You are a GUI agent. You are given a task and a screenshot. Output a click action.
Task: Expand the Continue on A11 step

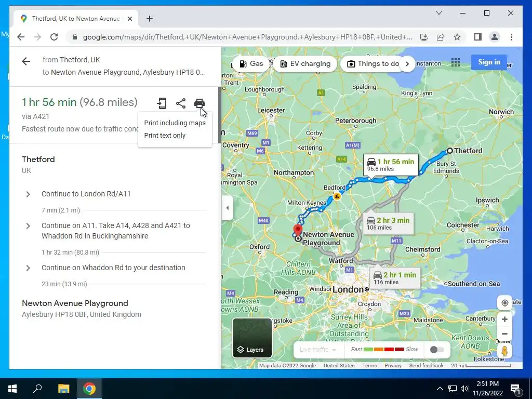tap(28, 226)
